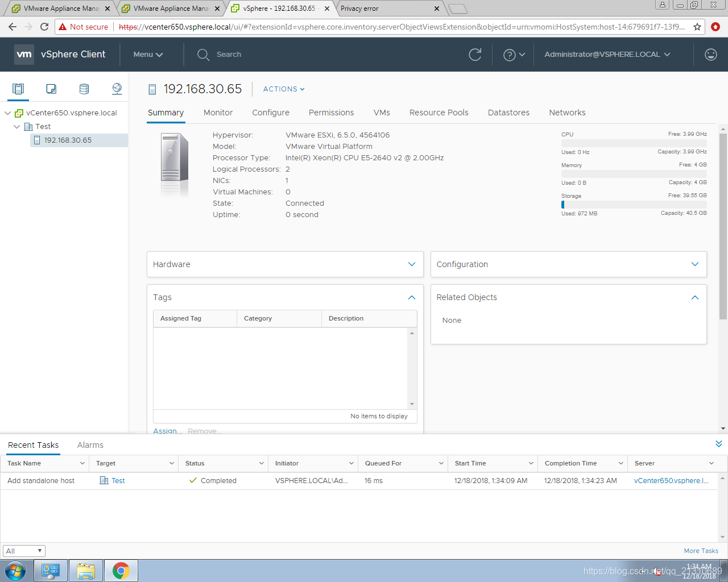The height and width of the screenshot is (582, 728).
Task: Collapse the Related Objects panel
Action: (x=694, y=297)
